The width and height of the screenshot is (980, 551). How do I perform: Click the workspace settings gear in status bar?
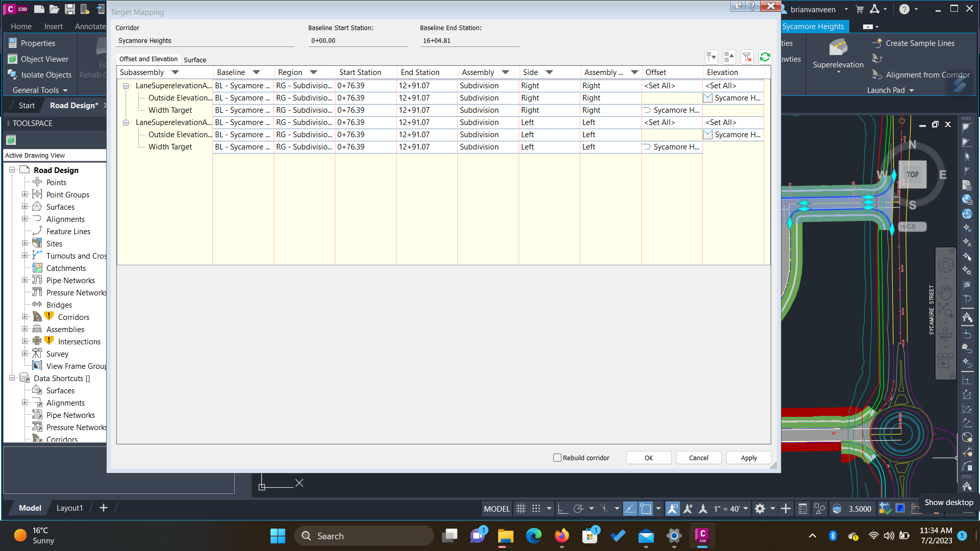pos(760,509)
